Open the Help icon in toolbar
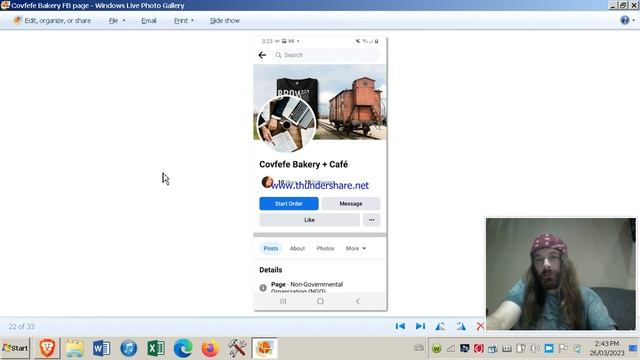The height and width of the screenshot is (360, 640). coord(624,20)
